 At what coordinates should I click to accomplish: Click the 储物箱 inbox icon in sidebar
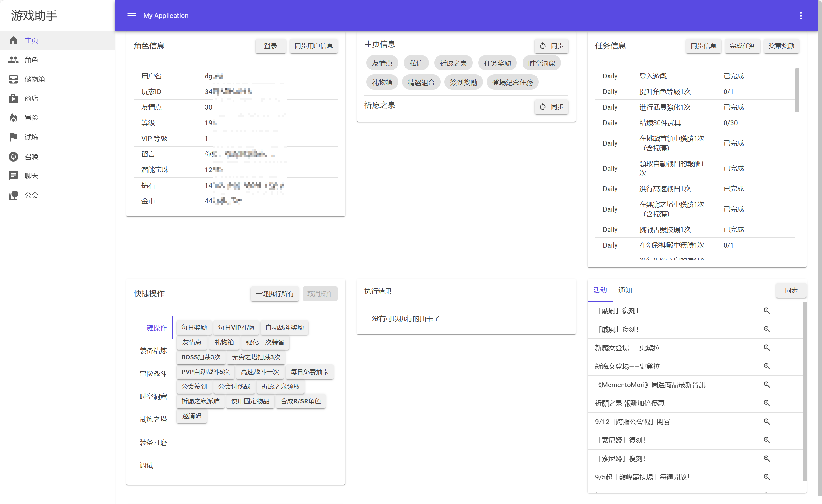coord(13,79)
